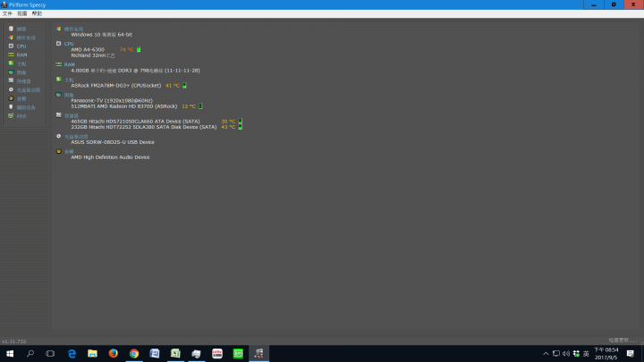Switch to the Speccy window on the taskbar
This screenshot has height=362, width=644.
258,353
